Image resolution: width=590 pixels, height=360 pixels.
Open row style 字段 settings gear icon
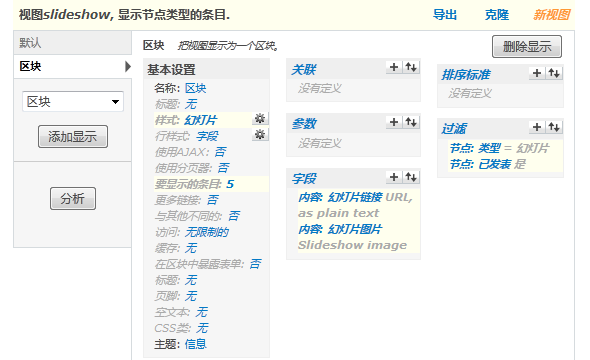[260, 134]
